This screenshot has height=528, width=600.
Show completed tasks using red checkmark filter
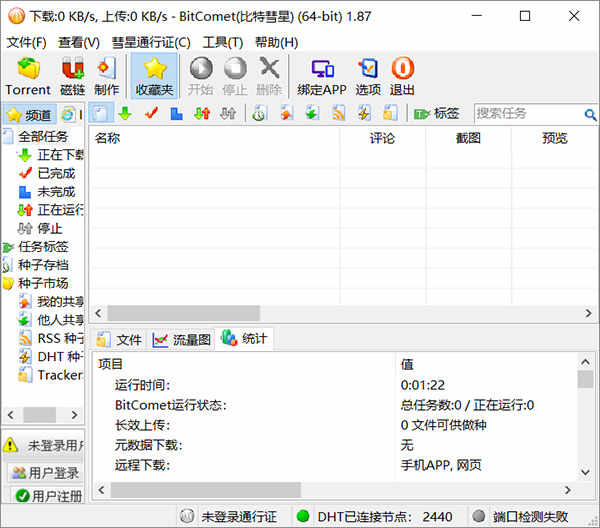click(x=152, y=114)
